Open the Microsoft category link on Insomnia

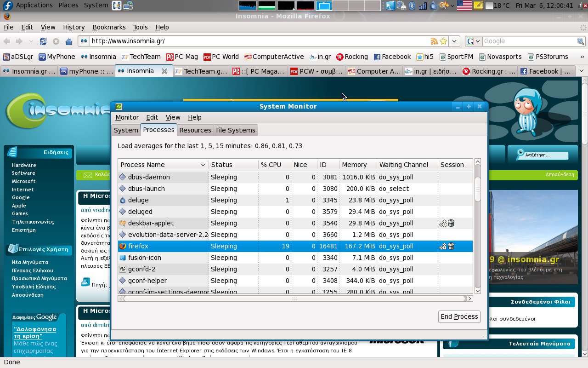pos(24,181)
